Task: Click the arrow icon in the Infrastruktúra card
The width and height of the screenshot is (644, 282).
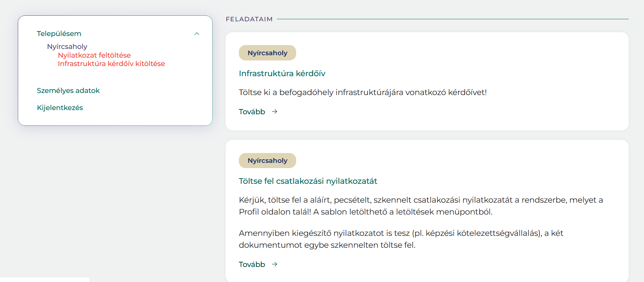Action: [275, 111]
